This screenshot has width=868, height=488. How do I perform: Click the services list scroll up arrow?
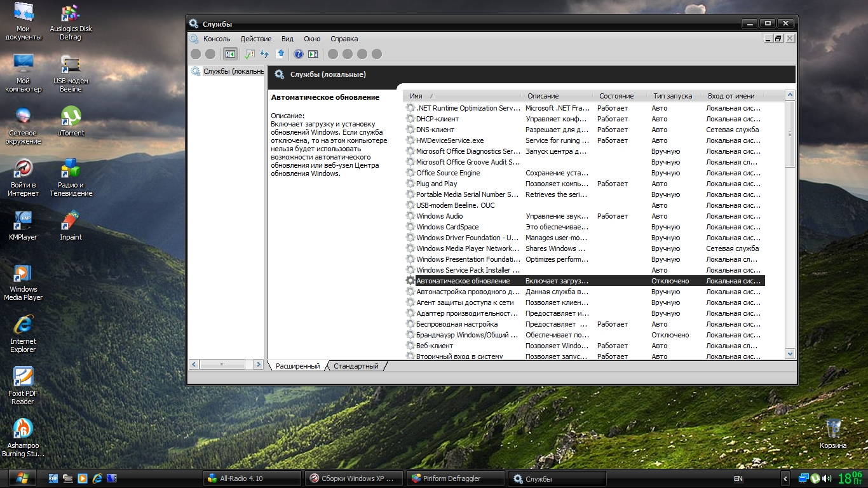point(790,95)
